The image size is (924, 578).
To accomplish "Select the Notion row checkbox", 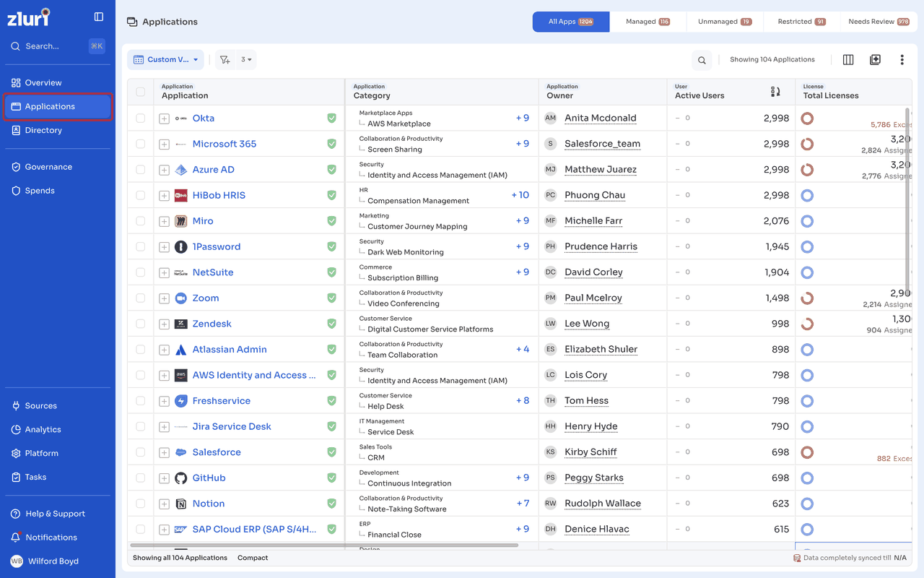I will (x=141, y=504).
